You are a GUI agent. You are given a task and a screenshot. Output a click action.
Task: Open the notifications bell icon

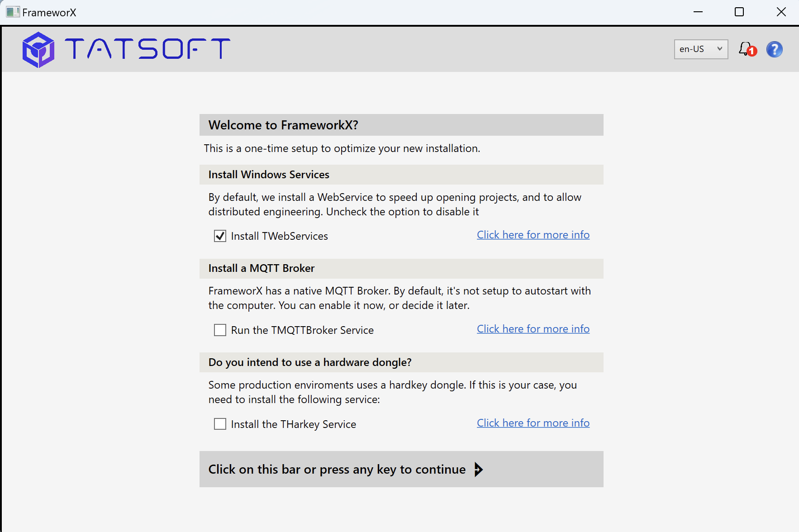tap(746, 49)
